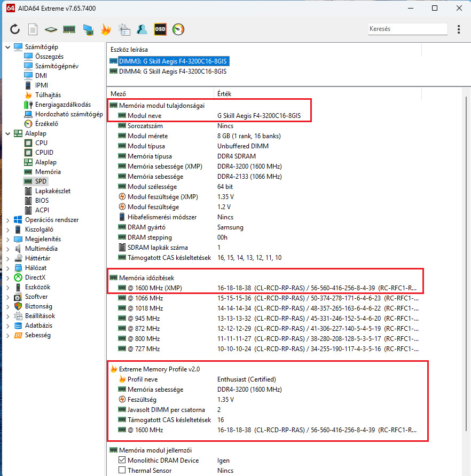Collapse the Alaplap tree node
The image size is (471, 476).
click(x=8, y=133)
